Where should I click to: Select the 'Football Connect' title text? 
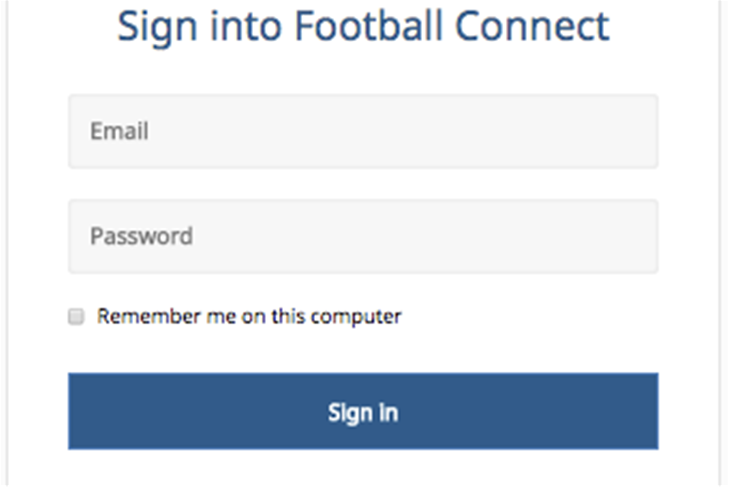451,26
